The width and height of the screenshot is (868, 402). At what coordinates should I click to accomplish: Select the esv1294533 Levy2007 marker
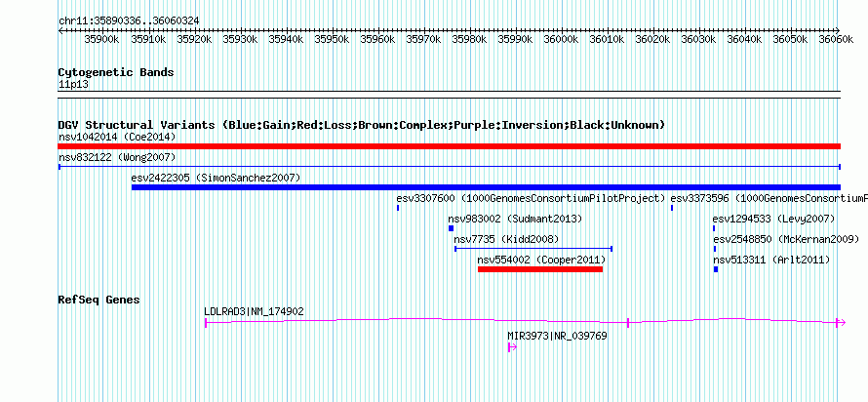point(714,228)
